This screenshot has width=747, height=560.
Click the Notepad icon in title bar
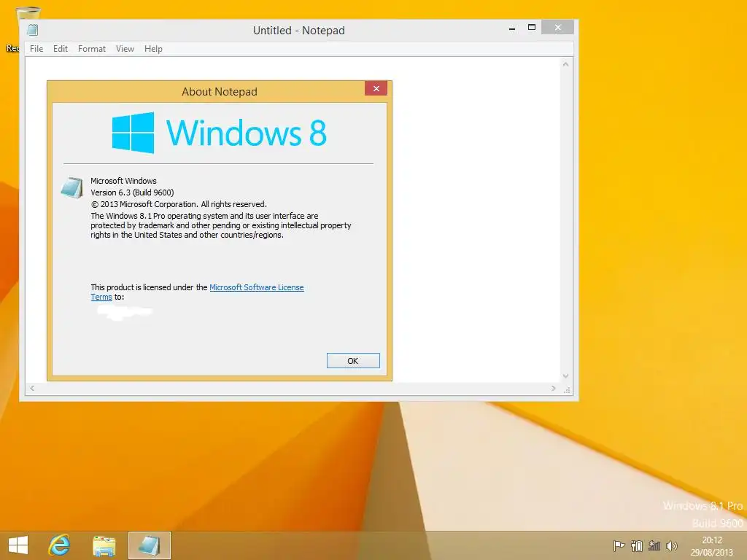point(32,30)
